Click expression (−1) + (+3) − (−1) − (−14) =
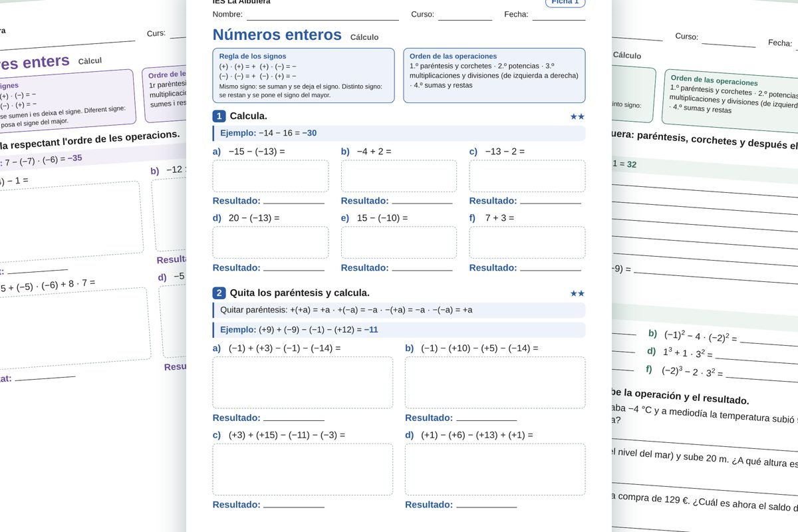Viewport: 798px width, 532px height. pos(285,348)
